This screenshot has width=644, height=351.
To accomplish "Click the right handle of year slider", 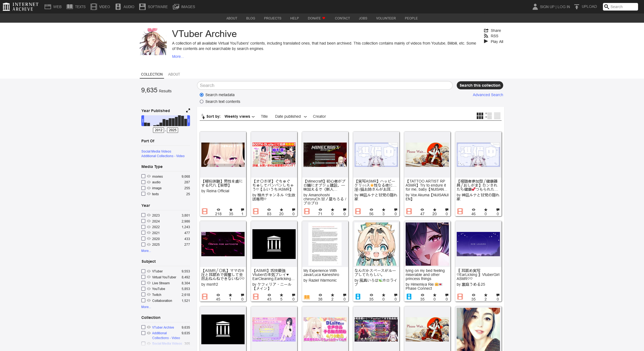I will tap(189, 121).
